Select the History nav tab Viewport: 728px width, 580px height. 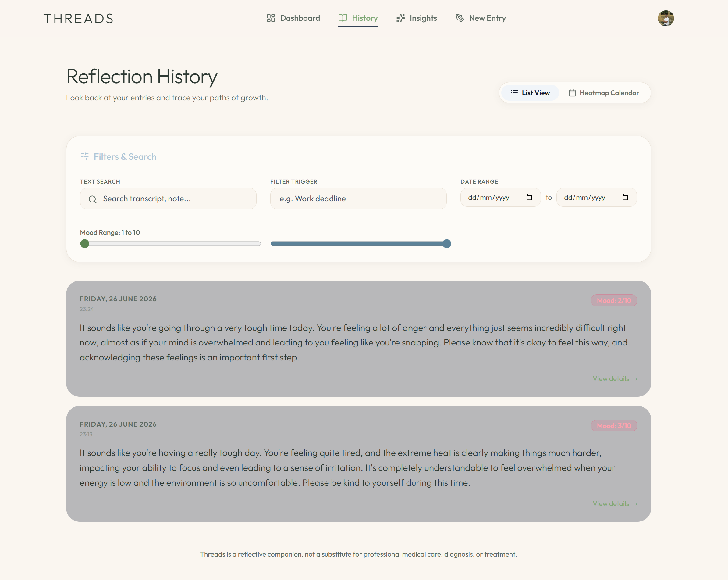click(358, 18)
